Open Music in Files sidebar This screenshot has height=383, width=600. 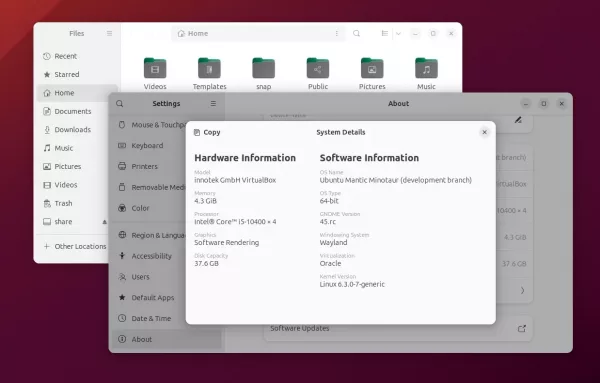pos(73,148)
